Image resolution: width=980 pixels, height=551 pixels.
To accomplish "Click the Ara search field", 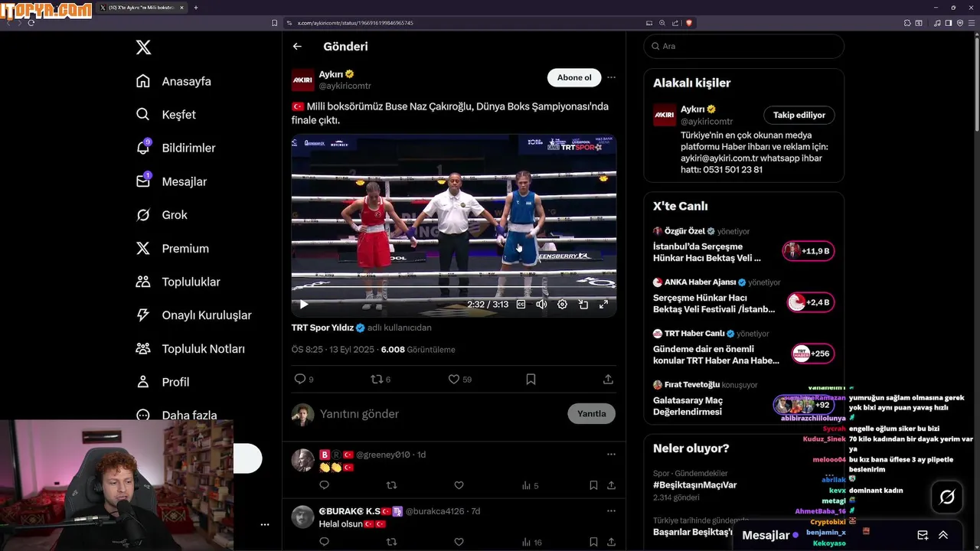I will click(x=743, y=46).
